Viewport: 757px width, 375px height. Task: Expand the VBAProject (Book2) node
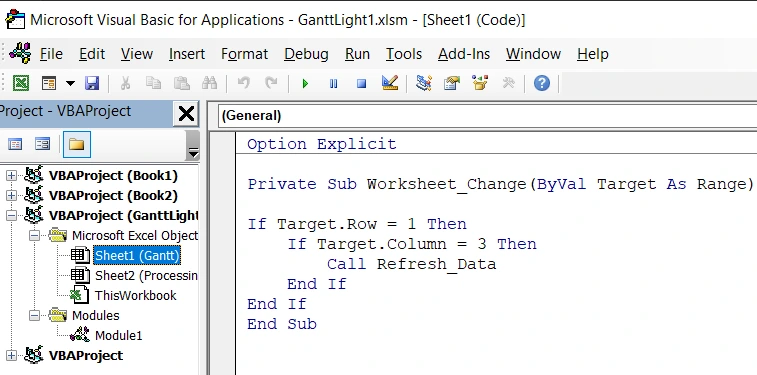tap(11, 195)
